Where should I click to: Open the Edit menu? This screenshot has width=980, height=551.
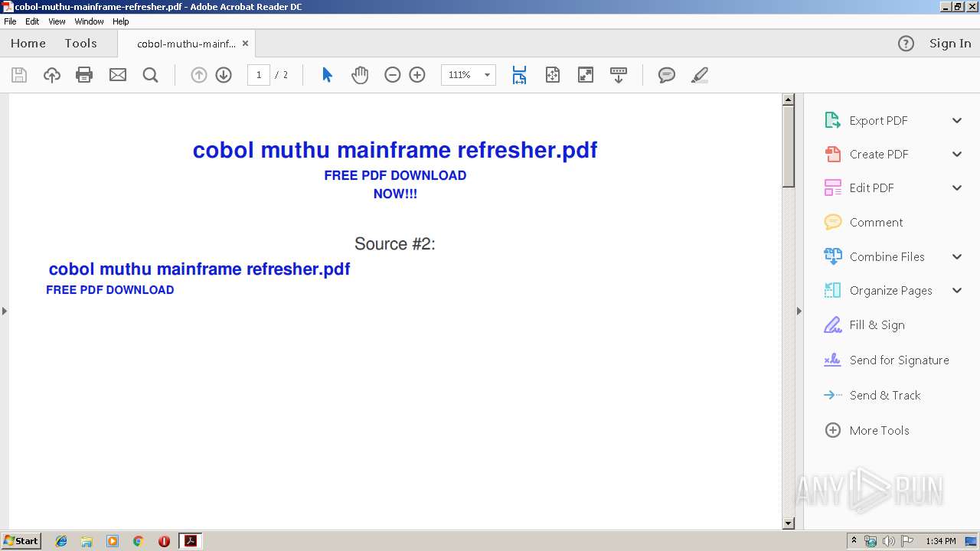coord(32,21)
